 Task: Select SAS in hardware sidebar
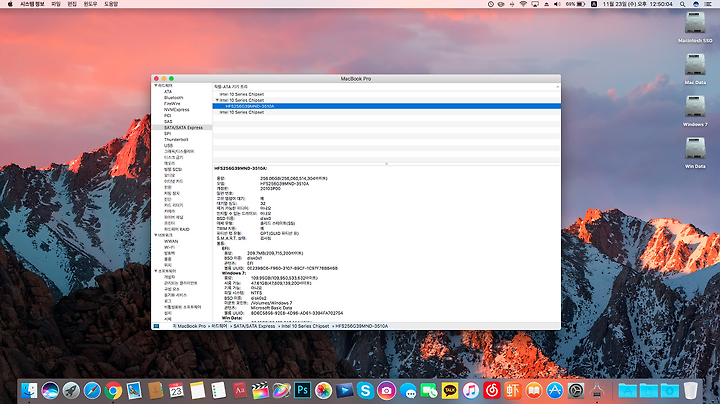(168, 122)
